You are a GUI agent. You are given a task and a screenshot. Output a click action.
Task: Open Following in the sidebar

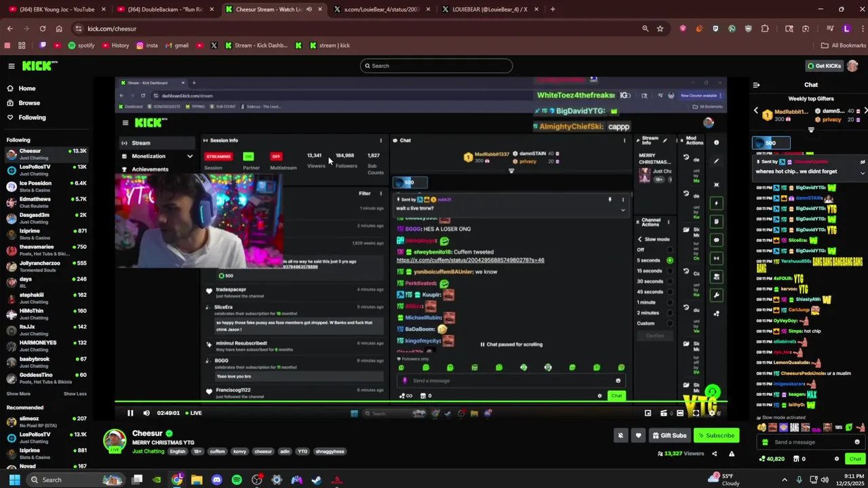(32, 117)
